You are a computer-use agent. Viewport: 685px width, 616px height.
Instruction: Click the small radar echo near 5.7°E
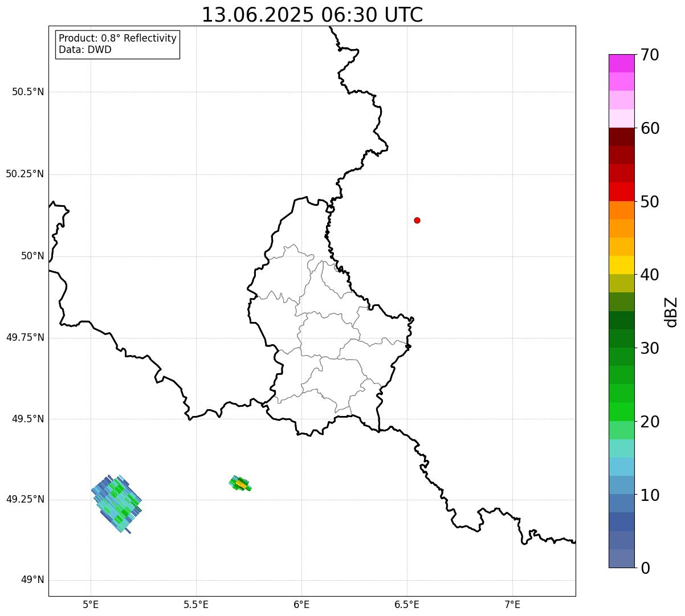pyautogui.click(x=240, y=484)
